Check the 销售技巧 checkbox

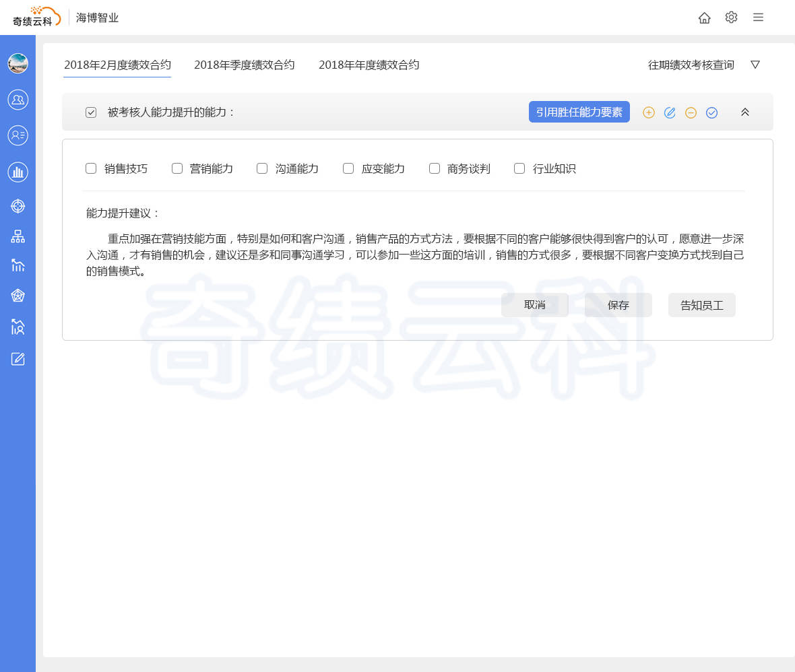[91, 168]
